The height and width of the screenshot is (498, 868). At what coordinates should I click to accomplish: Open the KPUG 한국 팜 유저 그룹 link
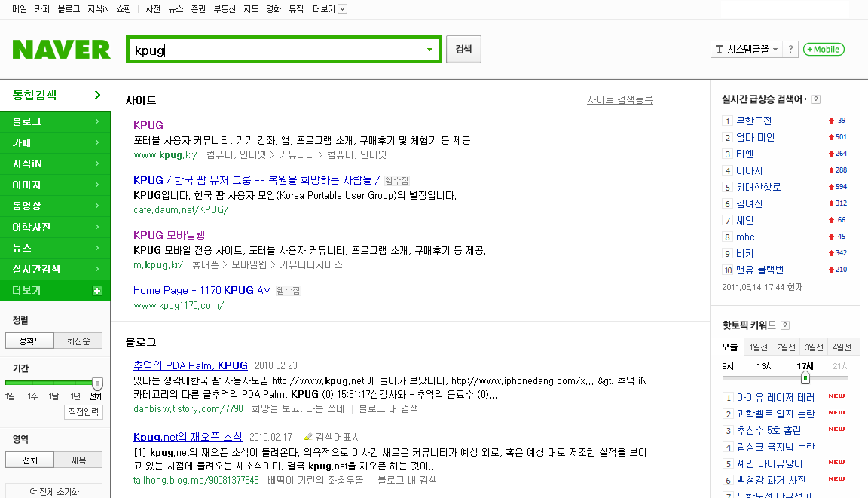pyautogui.click(x=256, y=180)
